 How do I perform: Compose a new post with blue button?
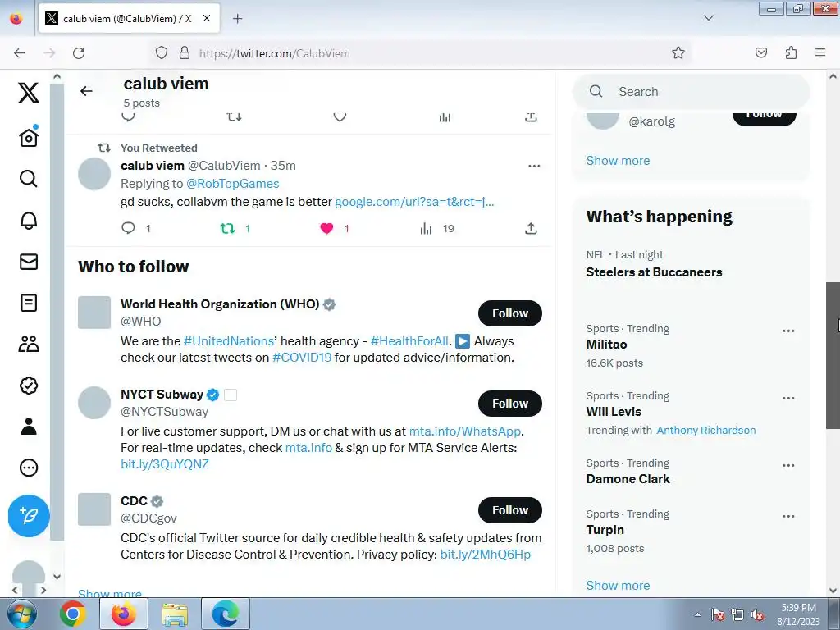click(29, 515)
